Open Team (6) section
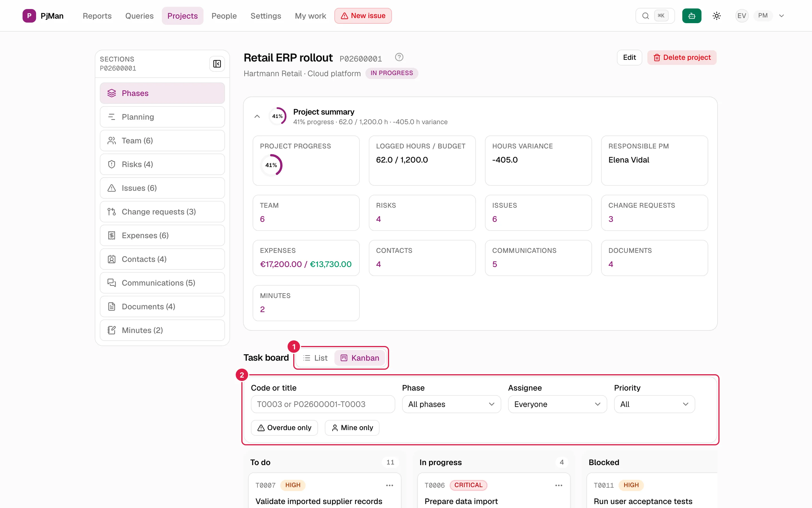Screen dimensions: 812x508 point(162,141)
